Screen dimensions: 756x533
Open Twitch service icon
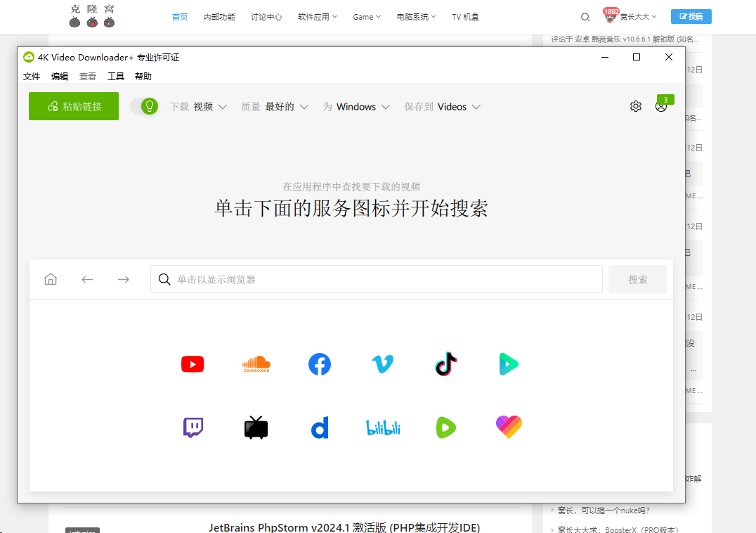(193, 428)
